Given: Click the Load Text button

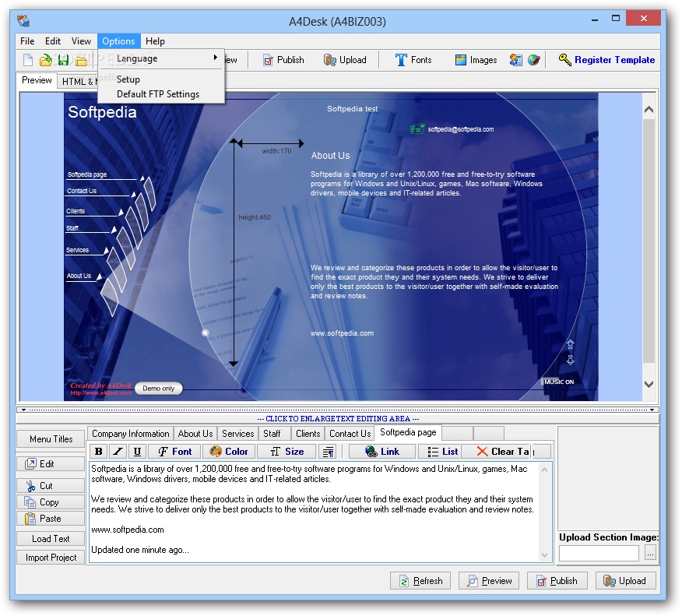Looking at the screenshot, I should (51, 539).
